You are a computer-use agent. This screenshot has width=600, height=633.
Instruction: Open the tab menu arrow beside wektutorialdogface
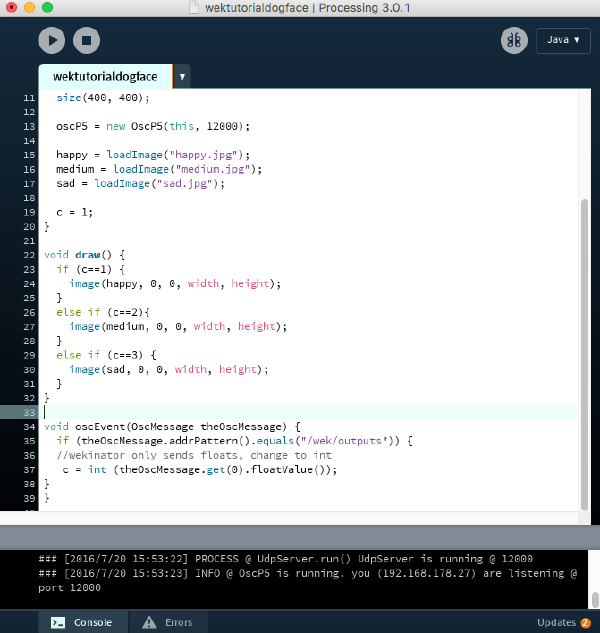[x=181, y=77]
